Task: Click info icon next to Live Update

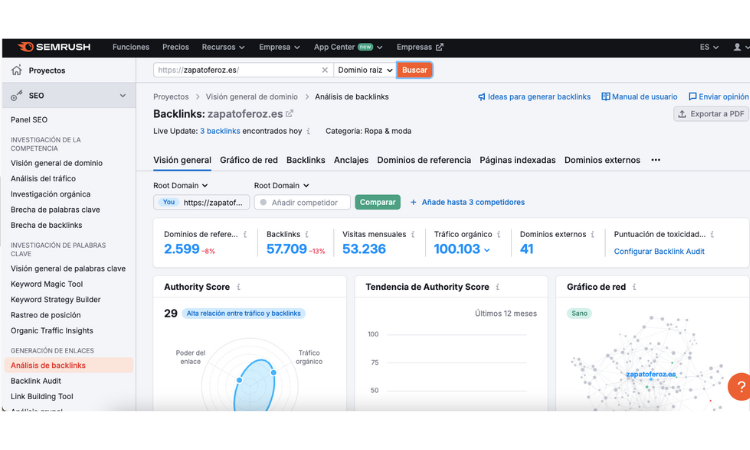Action: pyautogui.click(x=309, y=131)
